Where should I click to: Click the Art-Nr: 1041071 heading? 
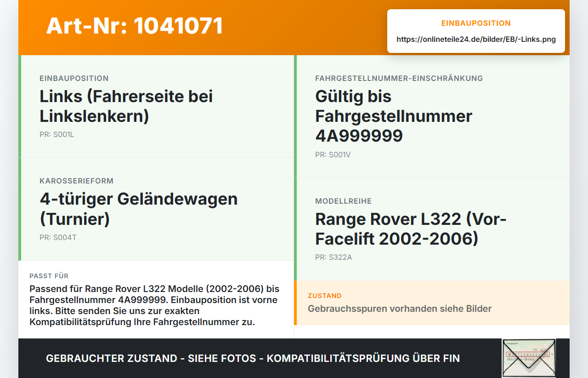tap(134, 26)
